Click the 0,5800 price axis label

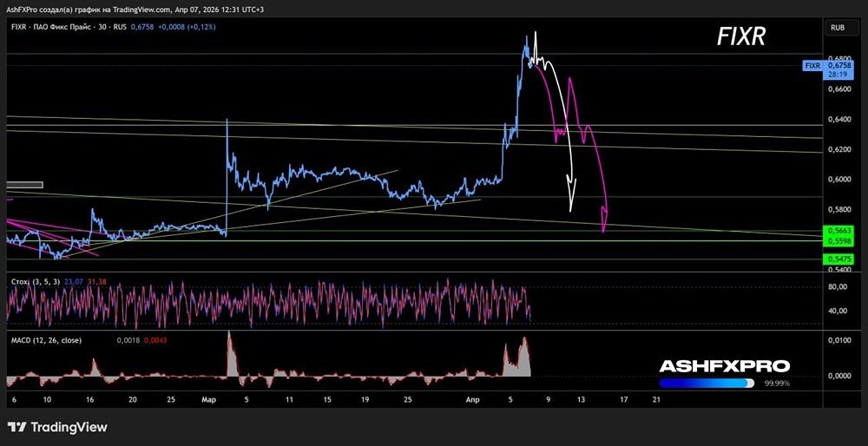pyautogui.click(x=839, y=210)
